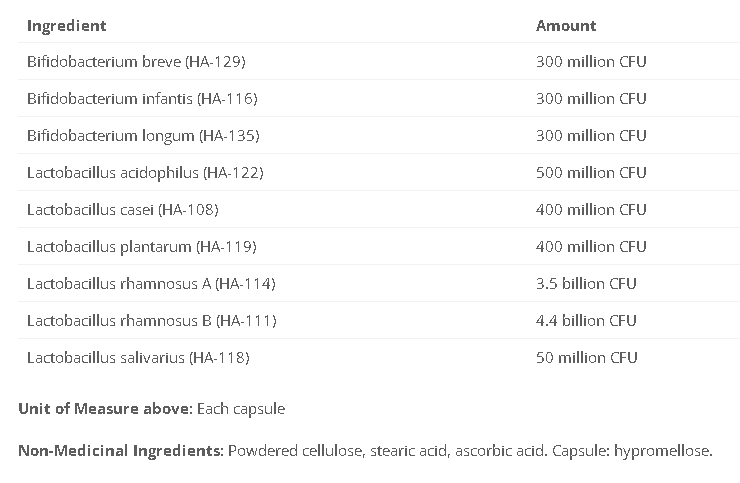
Task: Click Lactobacillus salivarius (HA-118) ingredient
Action: (138, 357)
